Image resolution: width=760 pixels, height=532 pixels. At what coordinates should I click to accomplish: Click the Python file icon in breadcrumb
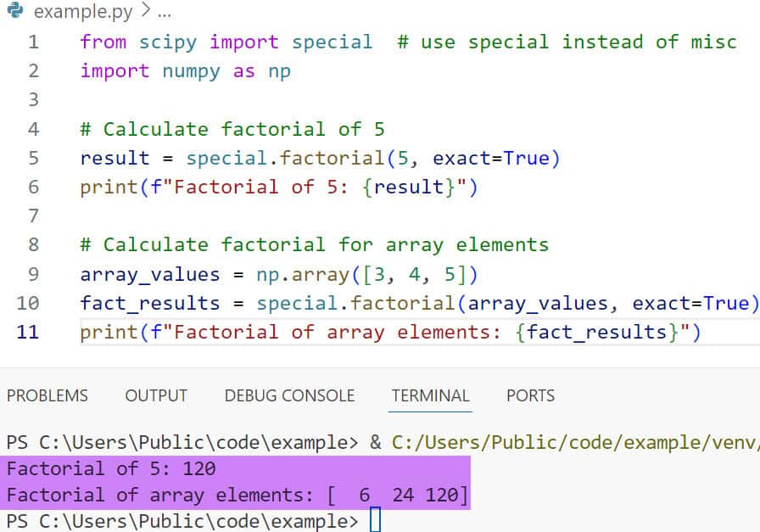tap(14, 14)
